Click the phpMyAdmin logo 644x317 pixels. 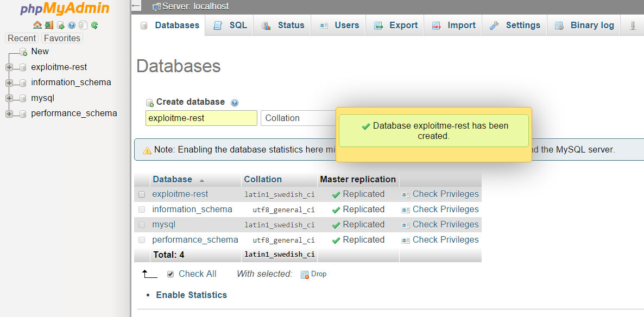pos(65,9)
